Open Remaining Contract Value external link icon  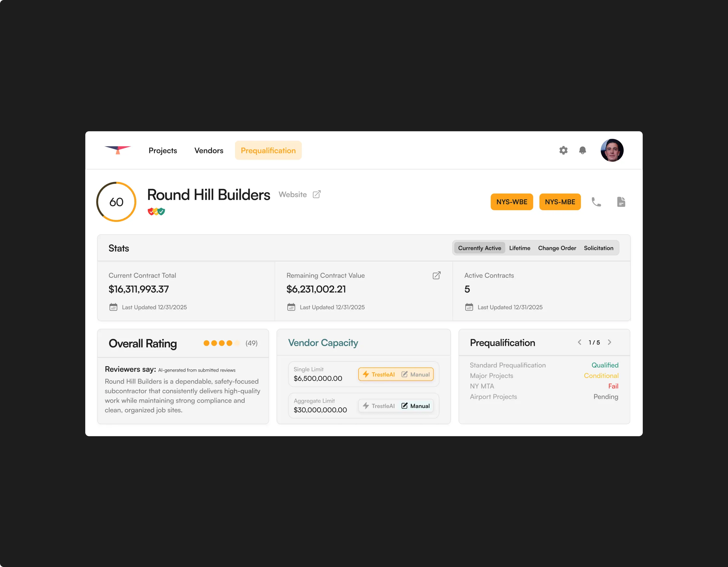pos(436,275)
